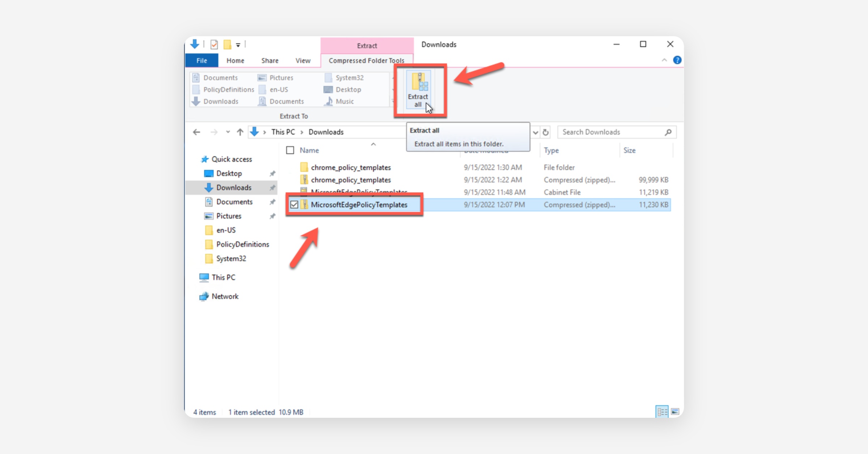Click the search magnifier icon

[668, 132]
